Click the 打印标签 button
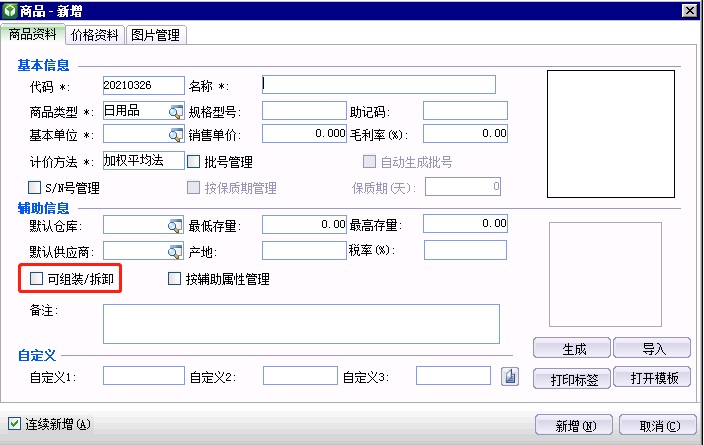Image resolution: width=704 pixels, height=445 pixels. [x=573, y=378]
